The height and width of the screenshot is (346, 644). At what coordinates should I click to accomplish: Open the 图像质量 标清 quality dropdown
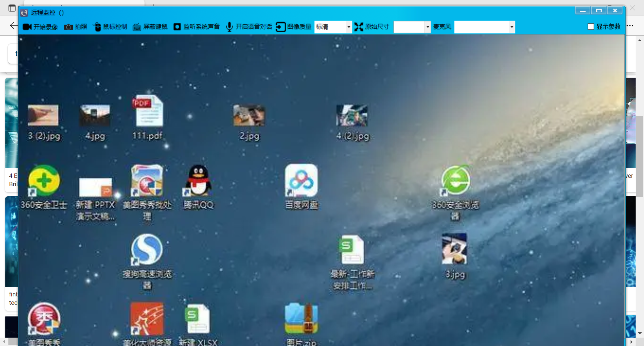coord(348,27)
